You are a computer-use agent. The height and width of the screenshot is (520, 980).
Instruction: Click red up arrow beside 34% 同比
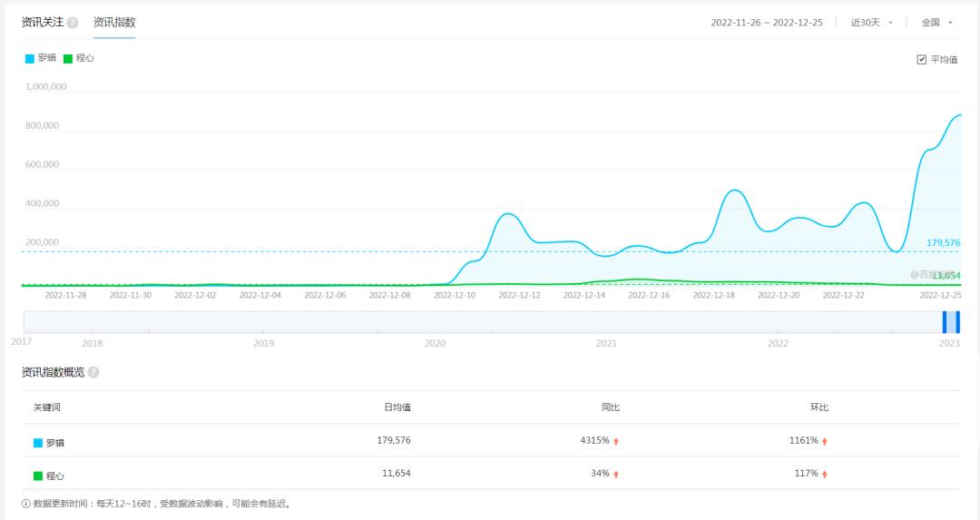(x=616, y=474)
